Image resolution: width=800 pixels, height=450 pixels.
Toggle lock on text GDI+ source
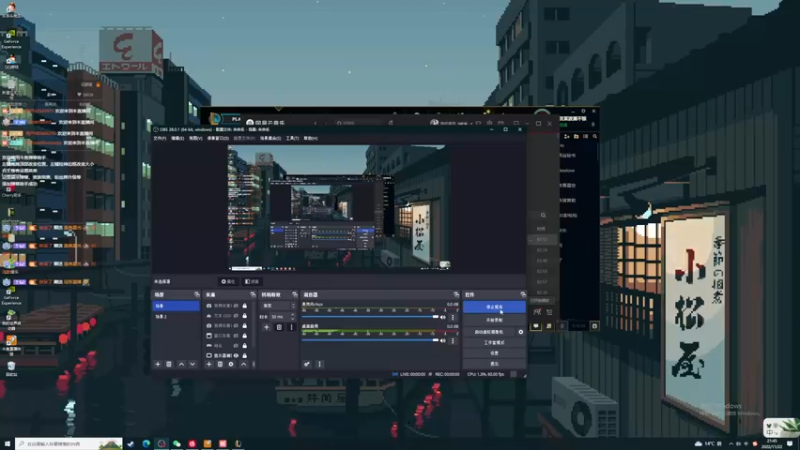245,316
